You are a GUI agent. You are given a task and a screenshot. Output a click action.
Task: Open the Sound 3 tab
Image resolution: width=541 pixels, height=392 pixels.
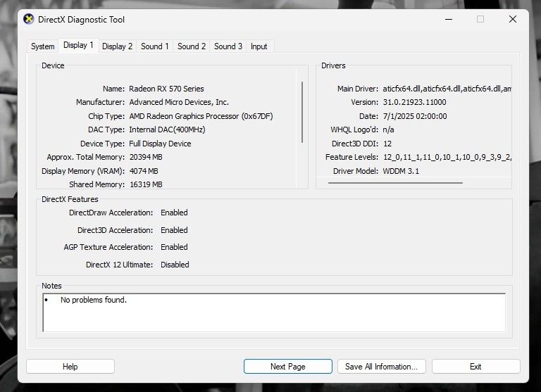coord(228,46)
